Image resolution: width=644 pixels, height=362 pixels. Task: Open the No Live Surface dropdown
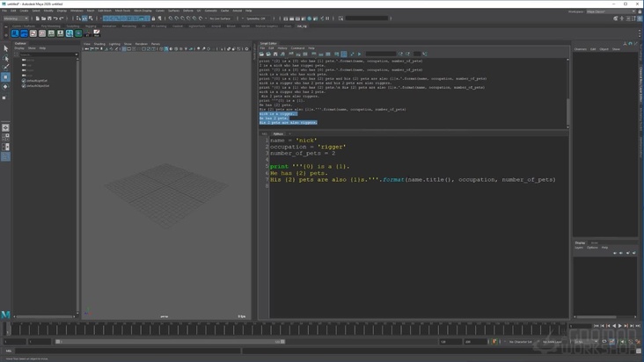coord(221,18)
